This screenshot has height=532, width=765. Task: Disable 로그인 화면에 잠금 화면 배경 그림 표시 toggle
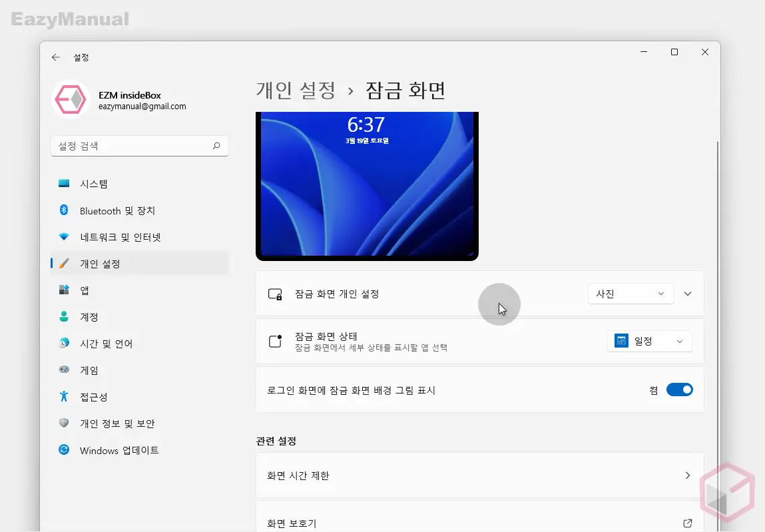coord(680,390)
